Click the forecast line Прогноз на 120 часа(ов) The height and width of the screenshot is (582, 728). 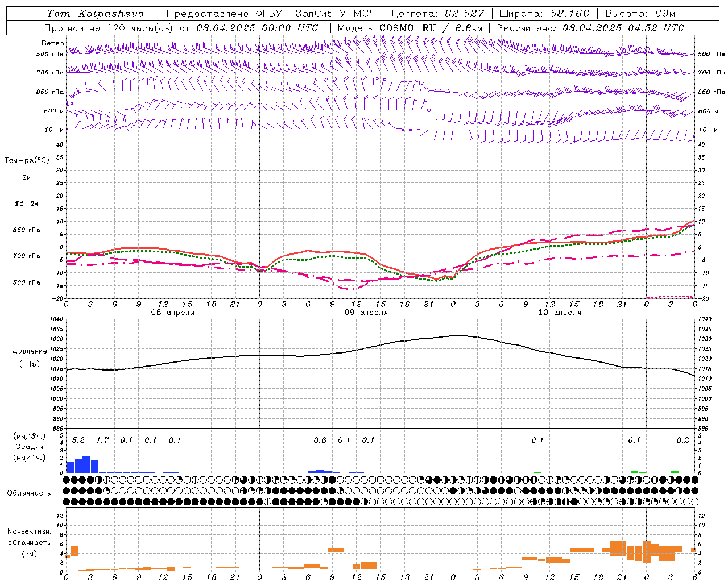110,28
